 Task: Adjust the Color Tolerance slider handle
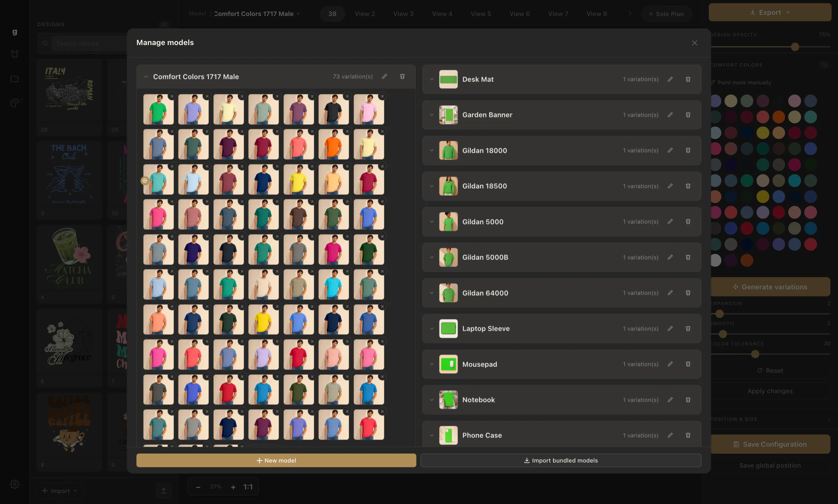tap(755, 354)
